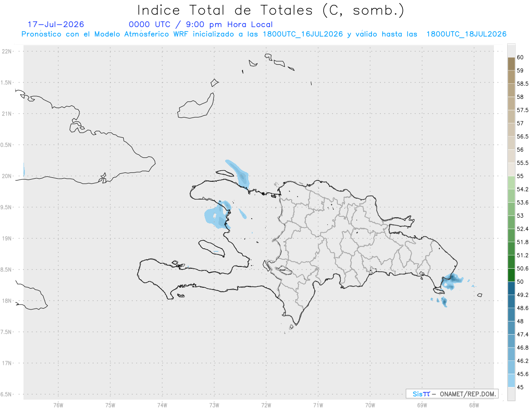This screenshot has height=411, width=532.
Task: Click the large blue shaded patch in the Gulf of Gonâve
Action: (x=217, y=215)
